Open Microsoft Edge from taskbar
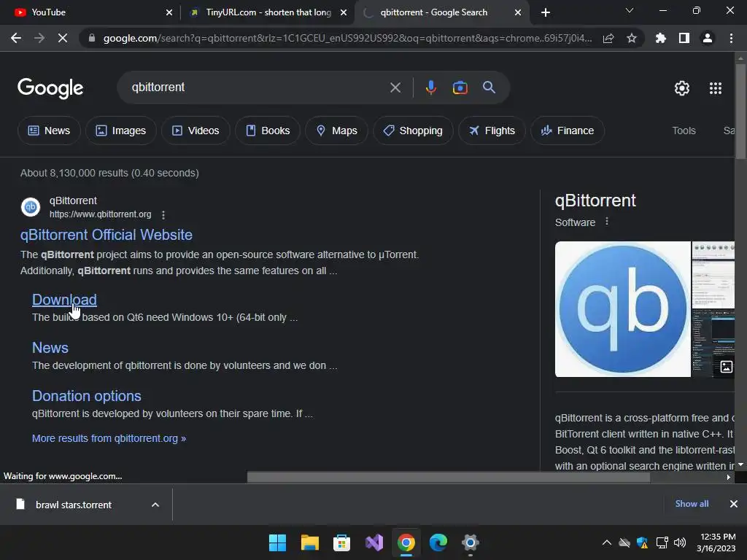Viewport: 747px width, 560px height. pyautogui.click(x=438, y=542)
